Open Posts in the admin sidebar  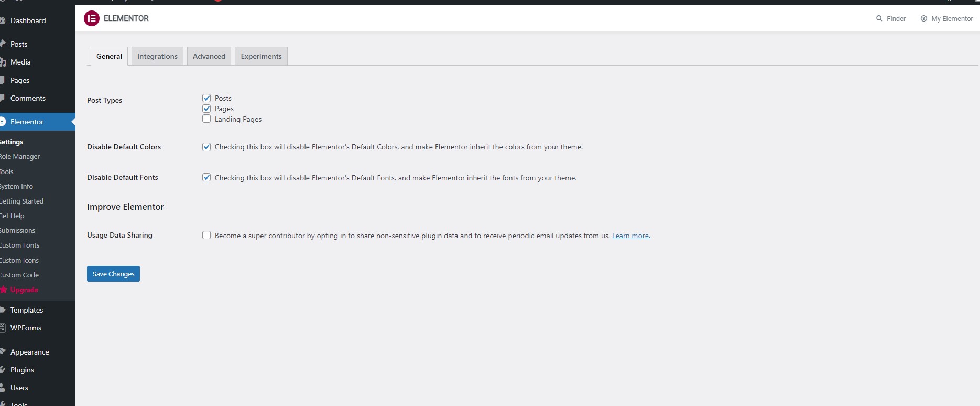click(x=38, y=44)
